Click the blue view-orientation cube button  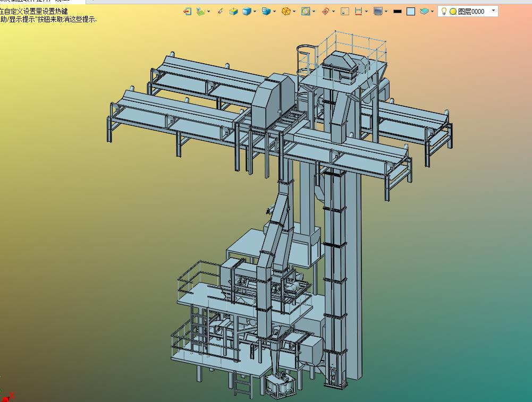coord(266,11)
